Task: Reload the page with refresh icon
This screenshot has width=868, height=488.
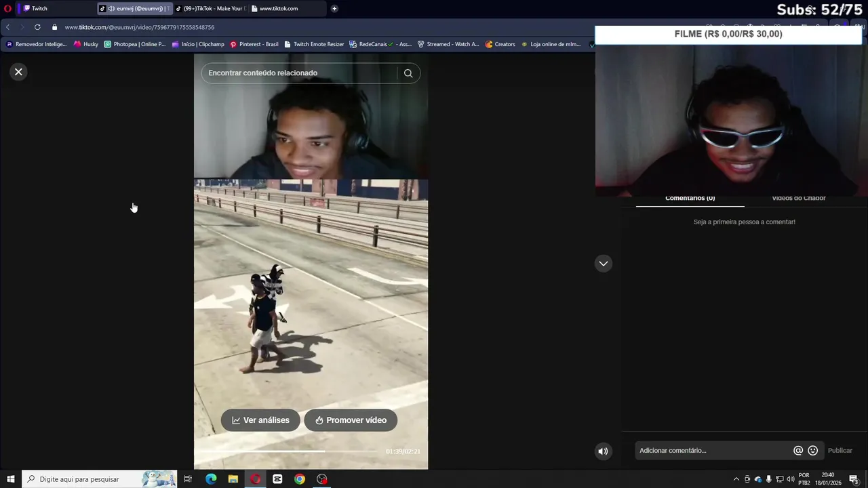Action: pos(37,27)
